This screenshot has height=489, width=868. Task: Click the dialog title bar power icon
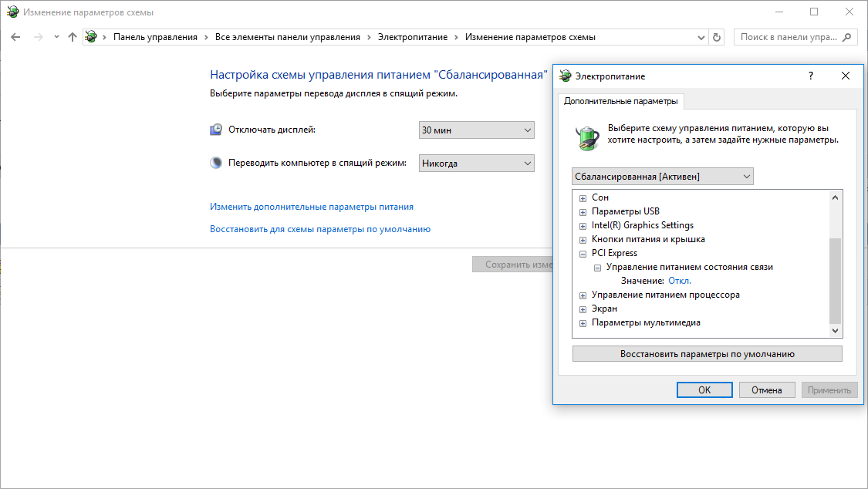coord(566,76)
